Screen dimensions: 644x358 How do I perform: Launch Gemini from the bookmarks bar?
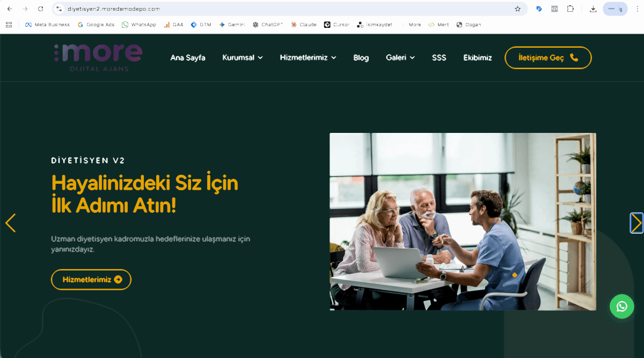[232, 24]
